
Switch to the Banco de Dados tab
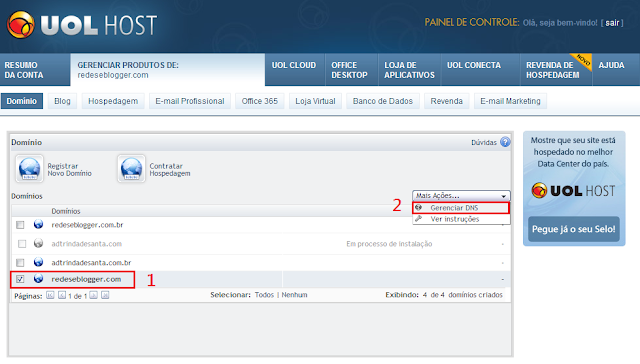[x=383, y=101]
